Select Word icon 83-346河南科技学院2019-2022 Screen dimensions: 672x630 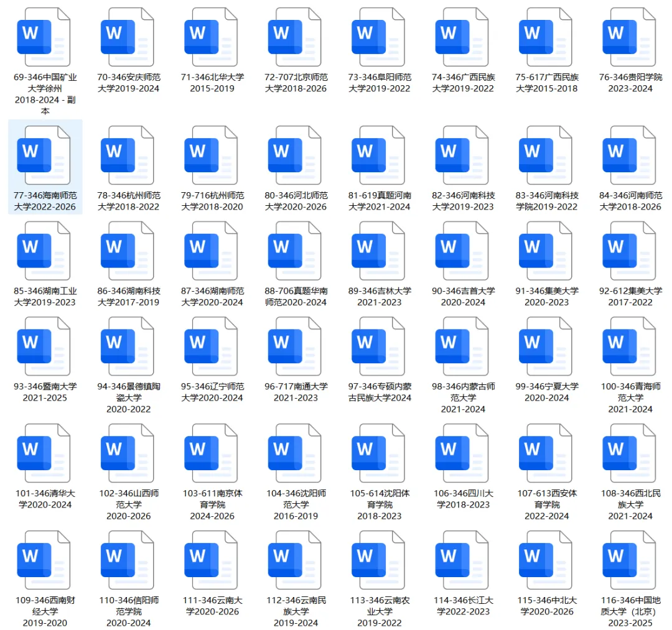[546, 155]
